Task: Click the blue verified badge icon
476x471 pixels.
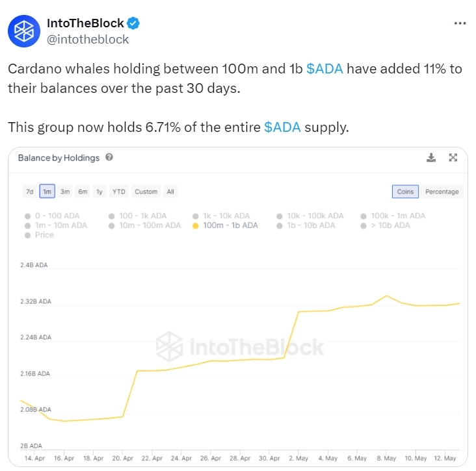Action: point(133,23)
